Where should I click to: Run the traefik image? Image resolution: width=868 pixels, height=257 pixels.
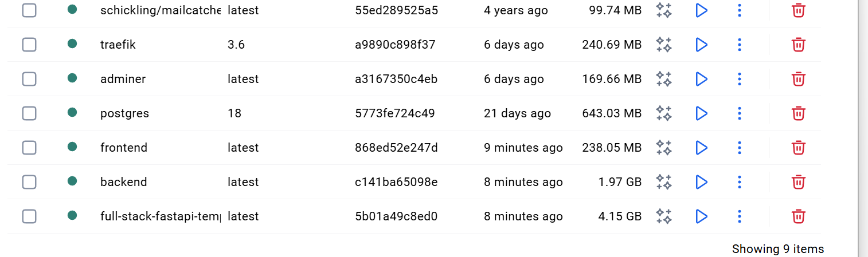[x=701, y=45]
